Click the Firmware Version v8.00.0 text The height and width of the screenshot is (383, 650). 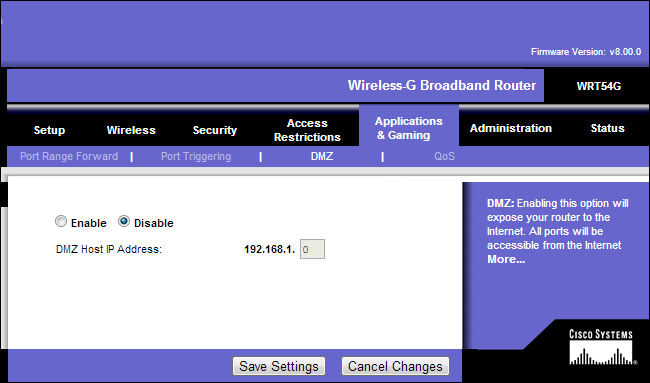[x=586, y=52]
